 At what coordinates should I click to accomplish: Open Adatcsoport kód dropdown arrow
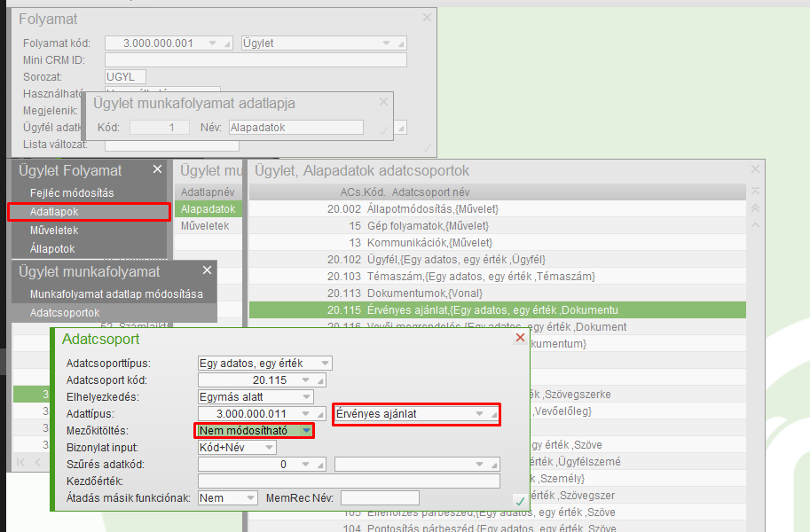306,380
